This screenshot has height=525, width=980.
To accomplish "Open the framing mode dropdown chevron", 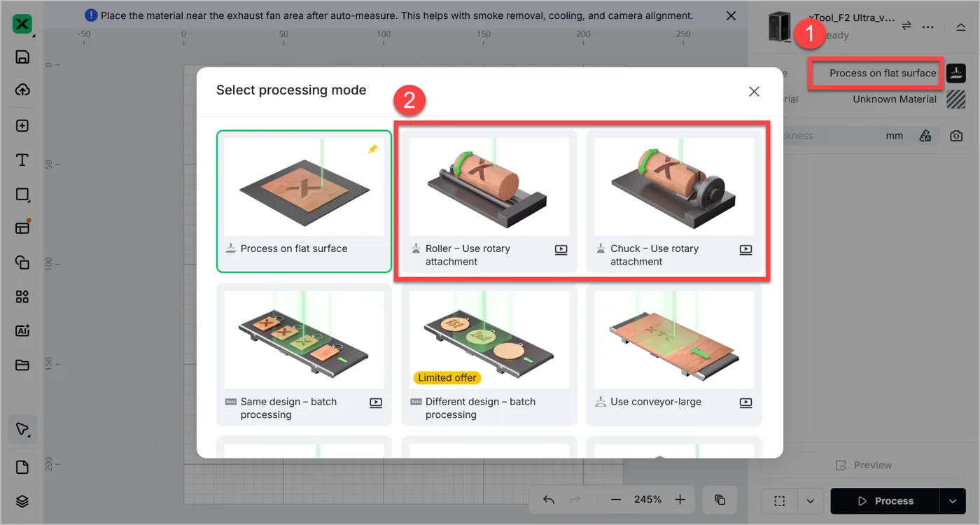I will coord(811,501).
